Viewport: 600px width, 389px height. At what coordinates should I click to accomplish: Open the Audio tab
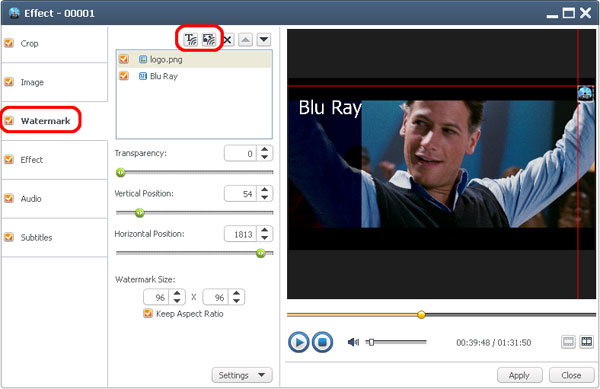pyautogui.click(x=54, y=199)
